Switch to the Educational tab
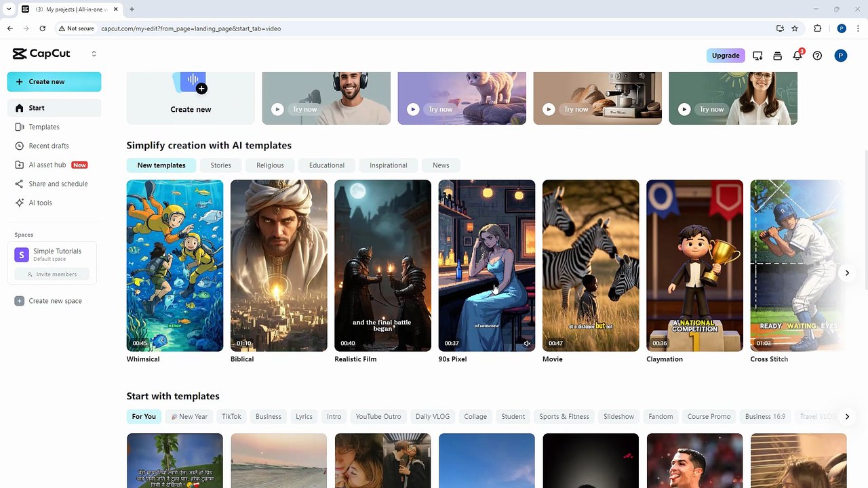868x488 pixels. [x=327, y=165]
